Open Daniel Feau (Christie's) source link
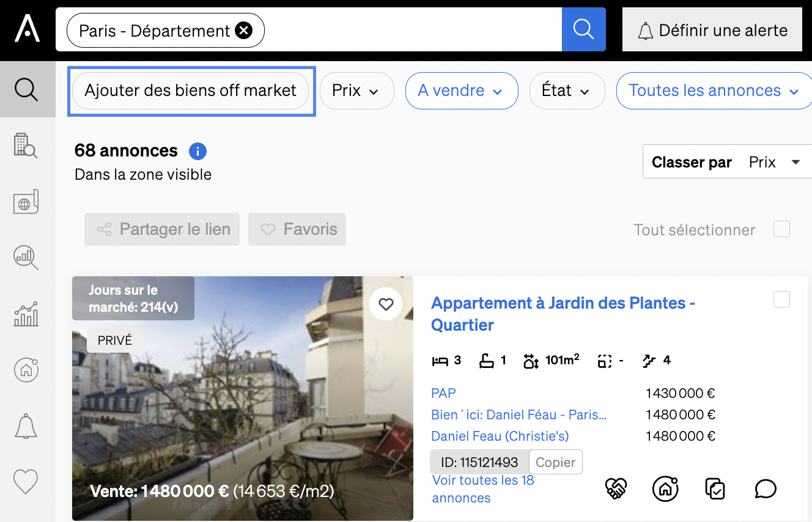 (500, 436)
